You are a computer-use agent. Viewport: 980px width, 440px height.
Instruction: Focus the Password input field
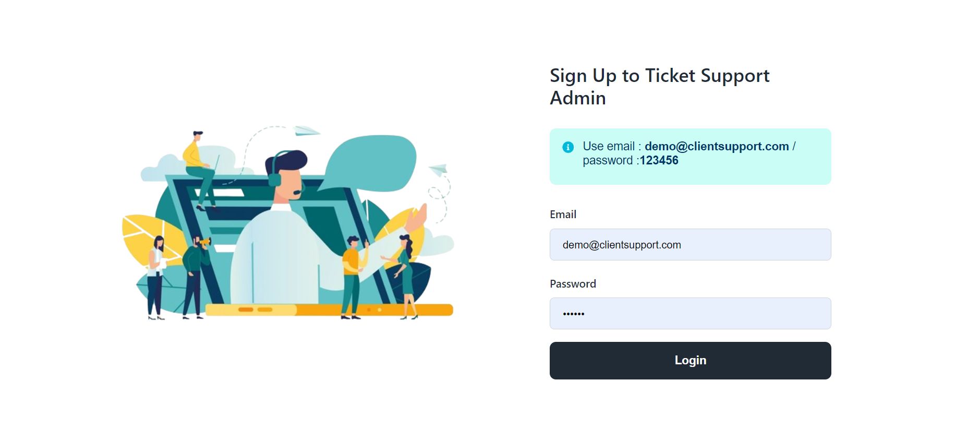coord(690,313)
